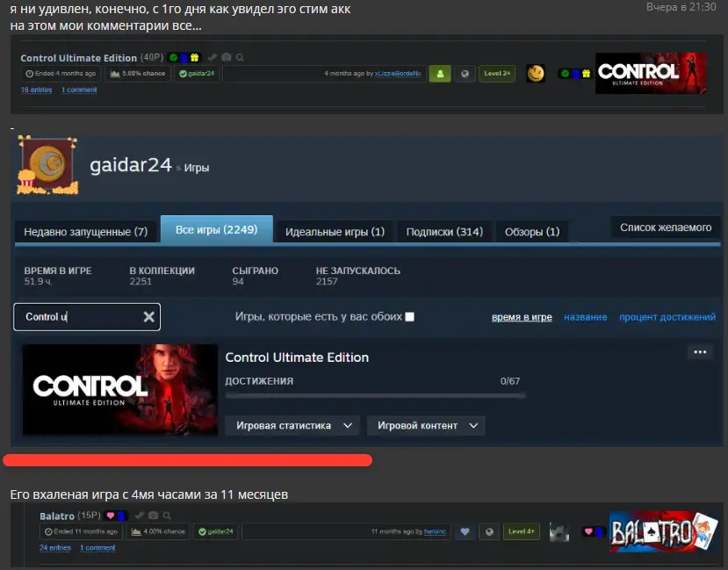
Task: Open '16 entries' link for Control giveaway
Action: pyautogui.click(x=36, y=90)
